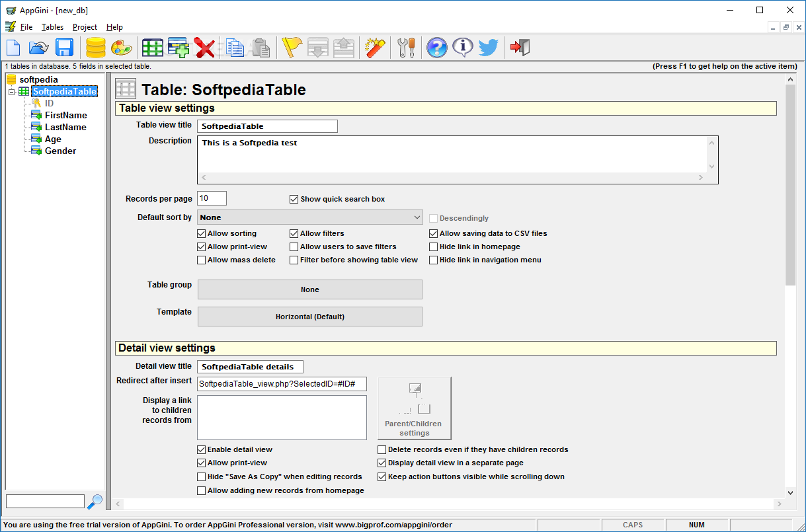806x532 pixels.
Task: Click the New table grid icon
Action: click(x=153, y=48)
